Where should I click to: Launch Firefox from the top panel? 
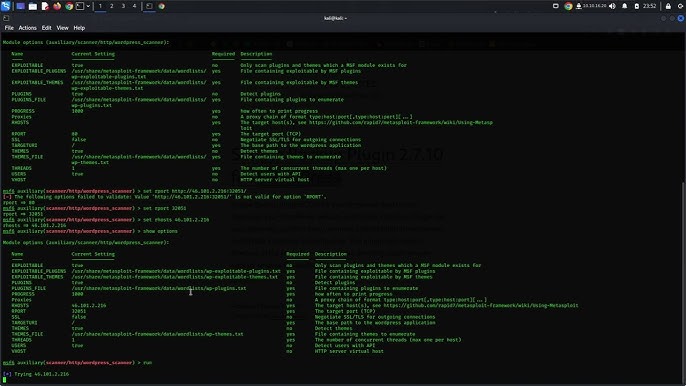57,6
